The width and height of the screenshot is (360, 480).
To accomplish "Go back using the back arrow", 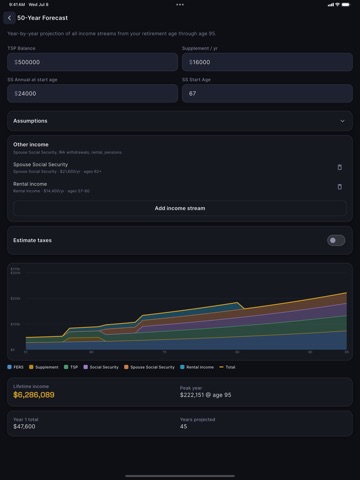I will [9, 18].
